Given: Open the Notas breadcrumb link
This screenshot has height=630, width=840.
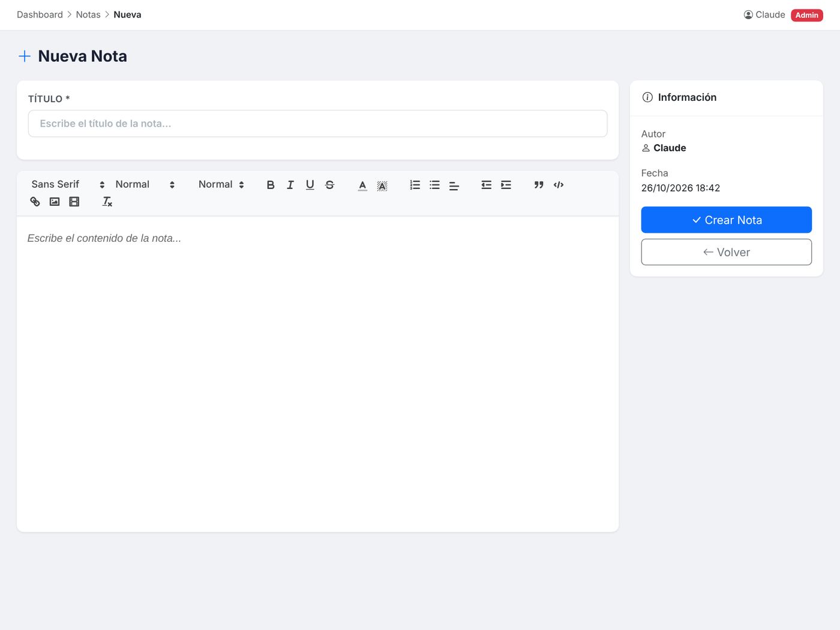Looking at the screenshot, I should coord(88,14).
